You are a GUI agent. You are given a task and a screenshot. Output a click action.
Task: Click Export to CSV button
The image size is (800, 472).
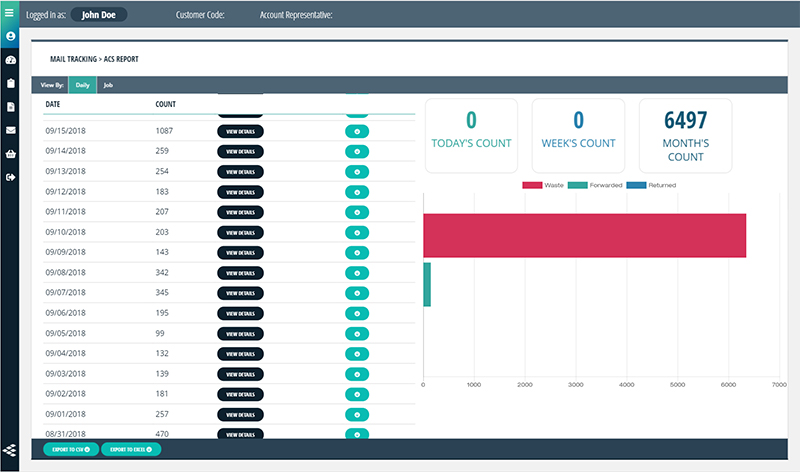pyautogui.click(x=70, y=450)
